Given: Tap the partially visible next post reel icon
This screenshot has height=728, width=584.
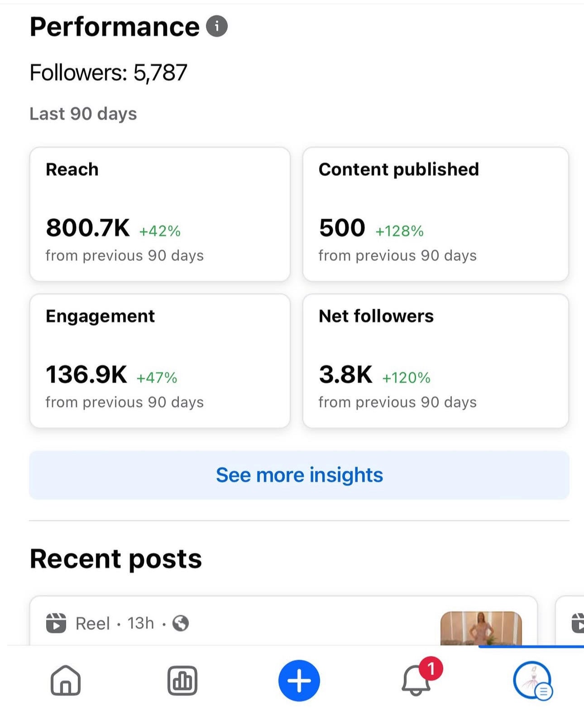Looking at the screenshot, I should point(577,623).
